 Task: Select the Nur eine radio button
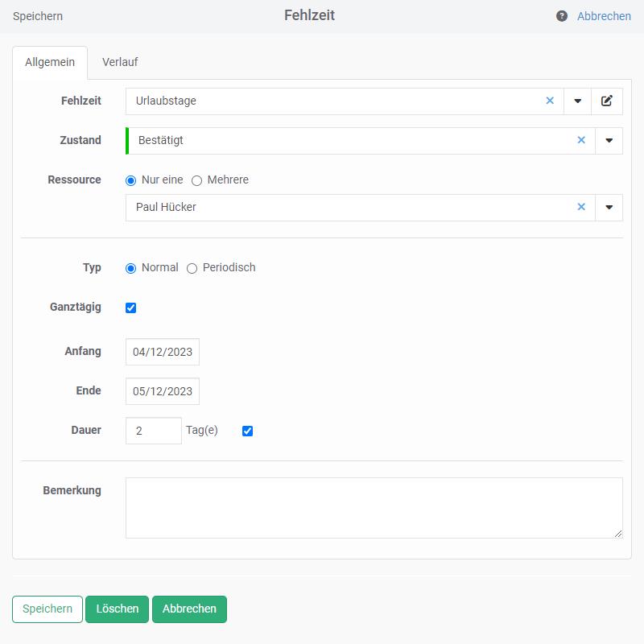[131, 180]
